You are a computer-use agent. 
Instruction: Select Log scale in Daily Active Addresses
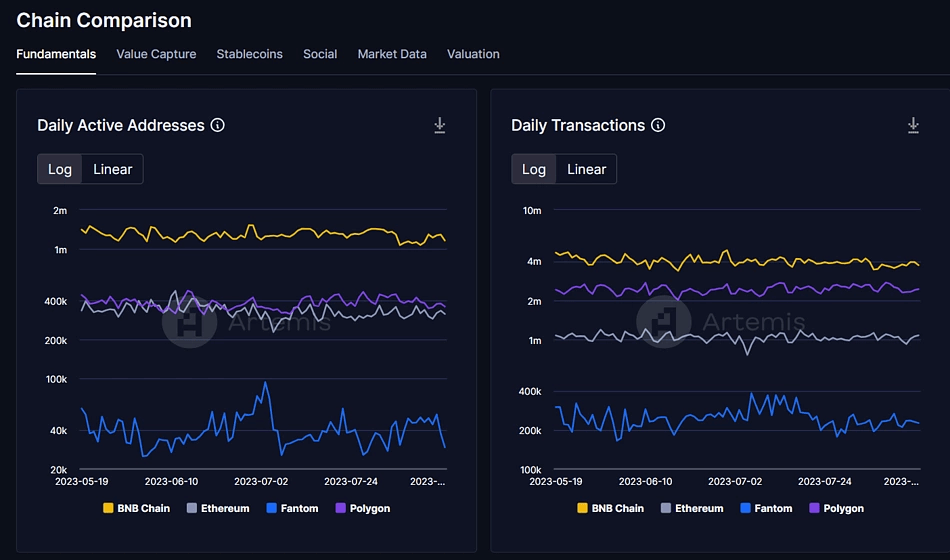(x=60, y=169)
